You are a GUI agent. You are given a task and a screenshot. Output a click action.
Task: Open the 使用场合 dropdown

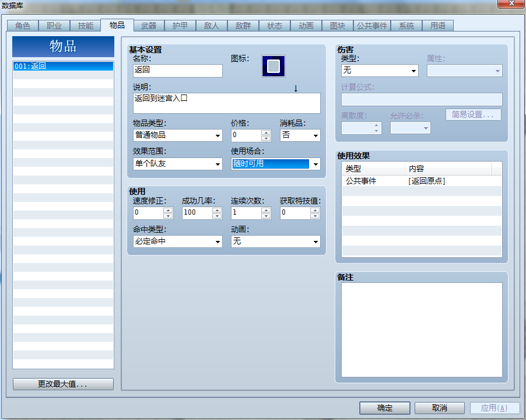click(275, 164)
